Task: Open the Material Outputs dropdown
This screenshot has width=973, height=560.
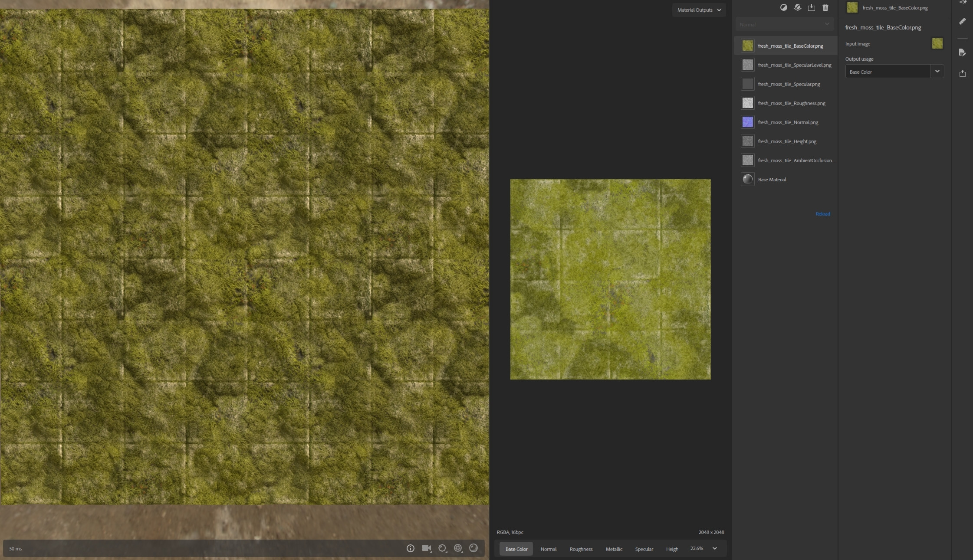Action: tap(699, 10)
